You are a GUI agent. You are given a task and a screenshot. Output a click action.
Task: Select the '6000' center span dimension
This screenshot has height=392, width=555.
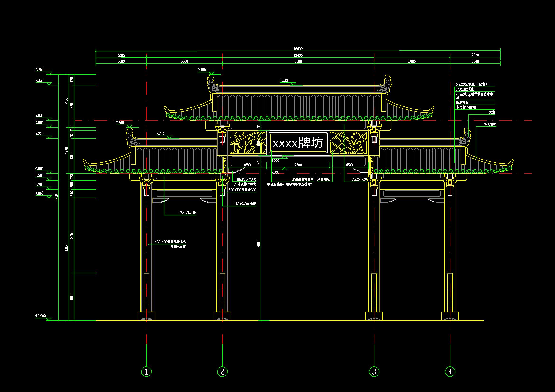pos(298,61)
